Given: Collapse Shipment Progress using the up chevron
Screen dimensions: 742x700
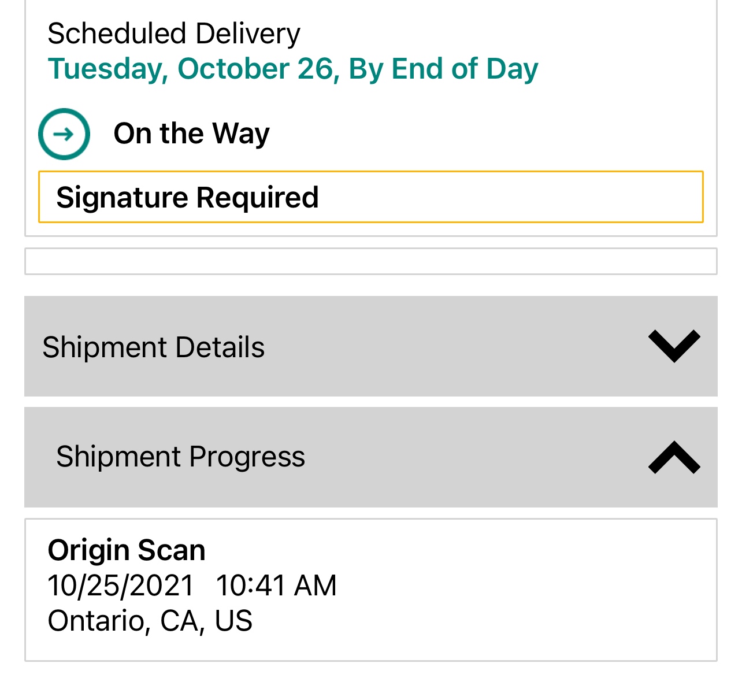Looking at the screenshot, I should pos(674,457).
